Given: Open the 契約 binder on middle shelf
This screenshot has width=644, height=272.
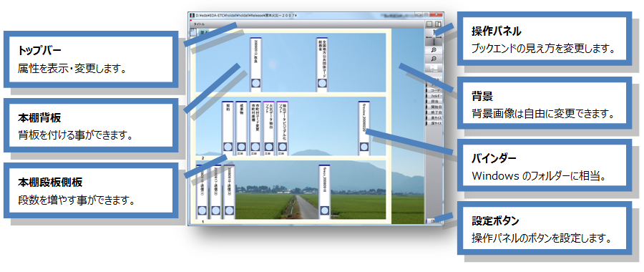Looking at the screenshot, I should pos(228,128).
